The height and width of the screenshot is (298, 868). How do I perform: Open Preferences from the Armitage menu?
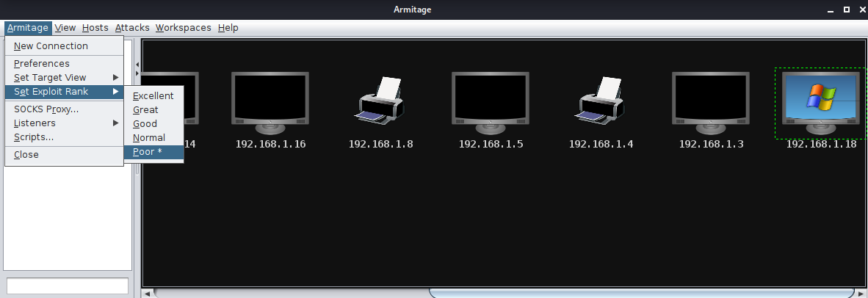(x=64, y=64)
